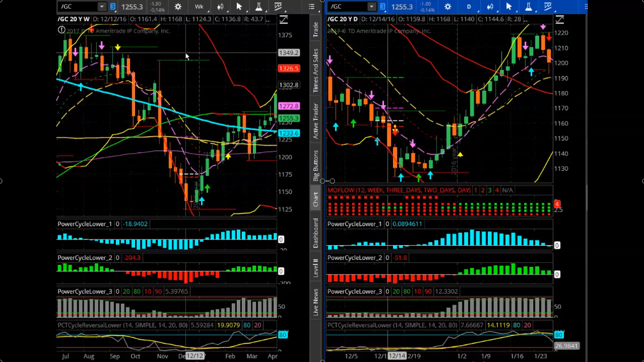Viewport: 644px width, 362px height.
Task: Click the magenta 1272.8 price label
Action: pos(289,106)
